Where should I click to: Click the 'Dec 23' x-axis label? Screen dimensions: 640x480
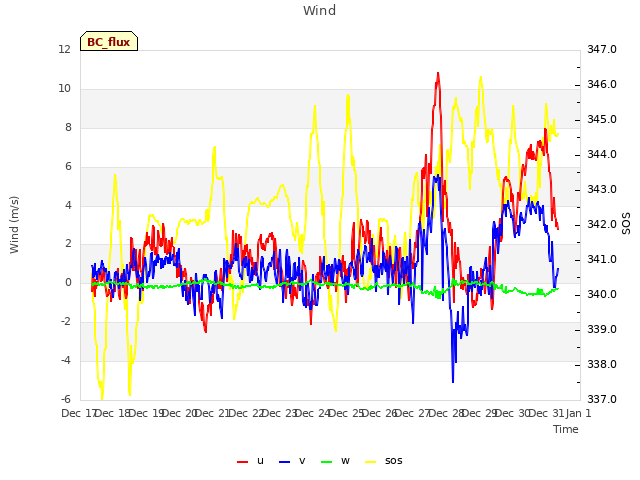280,413
